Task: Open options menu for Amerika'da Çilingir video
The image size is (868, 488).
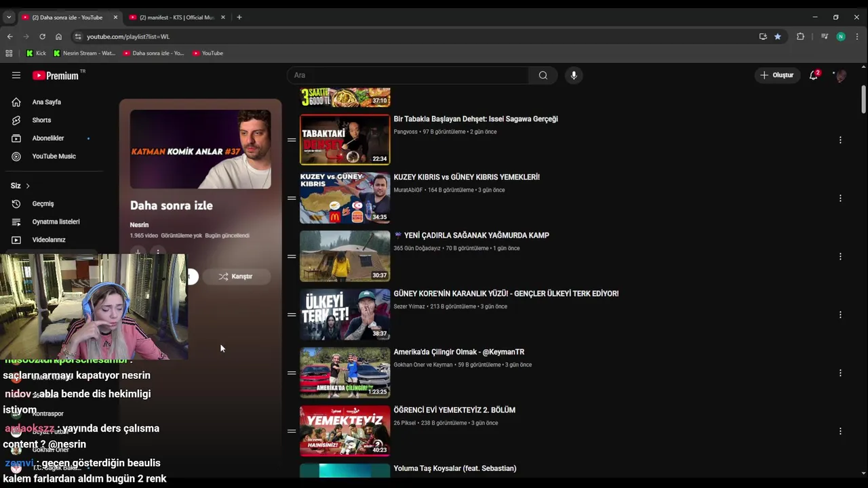Action: click(x=840, y=373)
